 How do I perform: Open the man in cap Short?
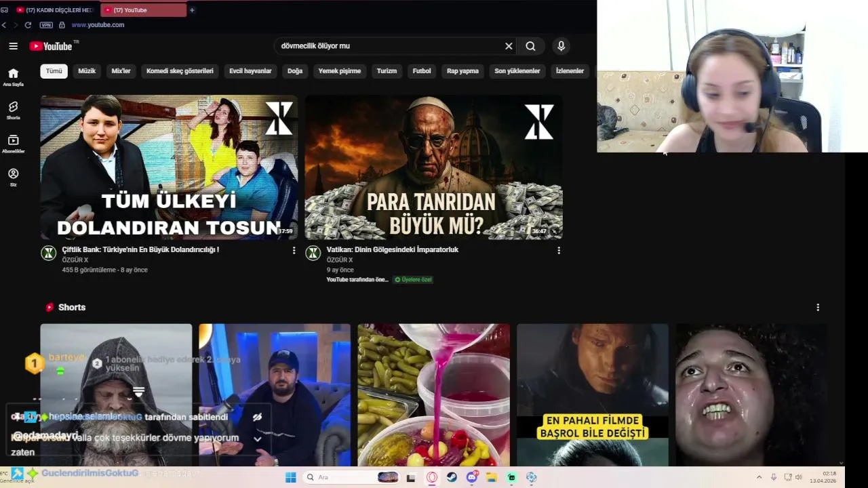coord(275,395)
